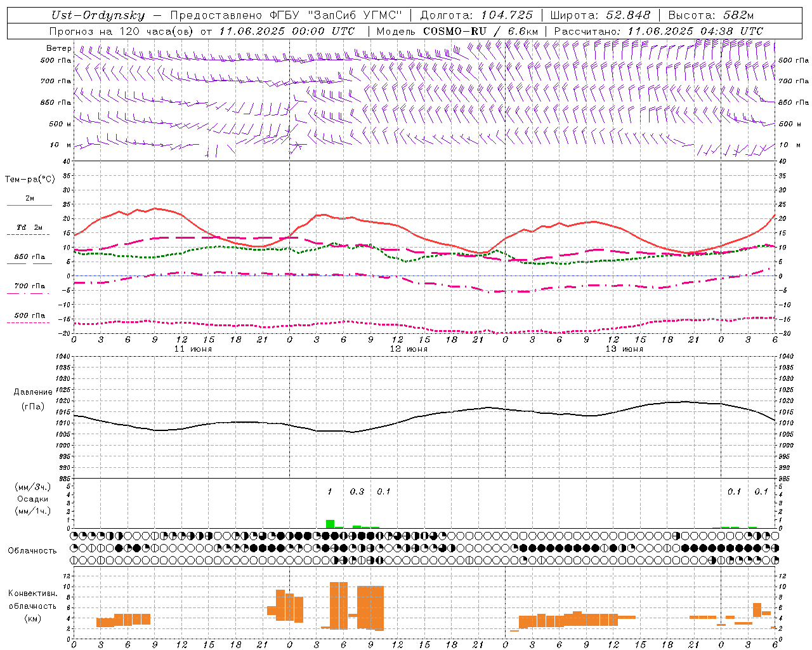Select the model name 'COSMO-RU / 6.6км'
812x650 pixels.
pyautogui.click(x=481, y=31)
